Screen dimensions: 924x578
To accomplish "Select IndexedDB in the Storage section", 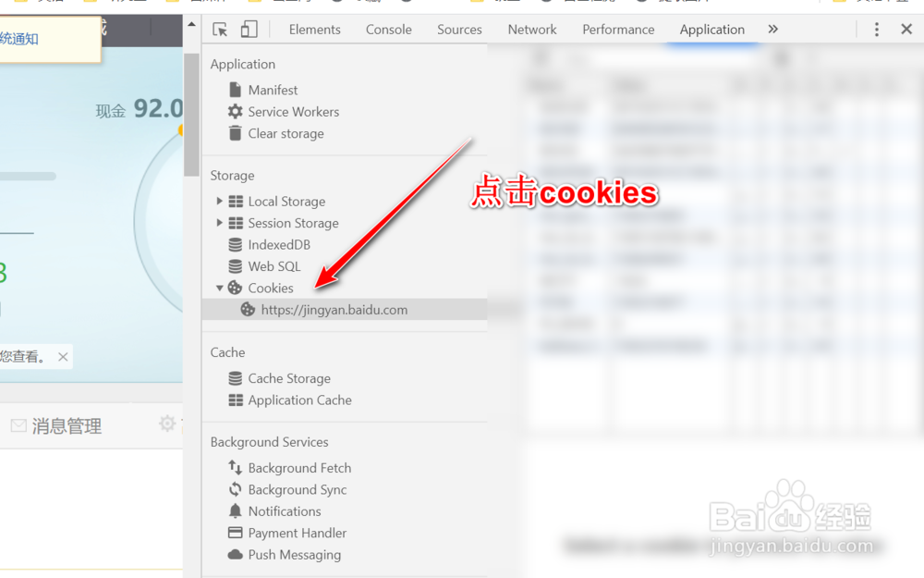I will coord(279,245).
